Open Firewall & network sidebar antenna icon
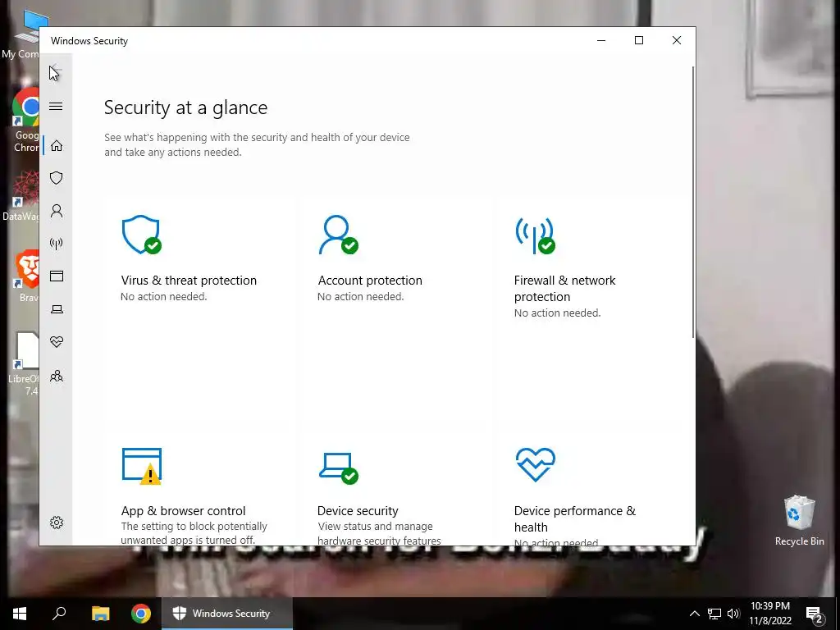 57,244
